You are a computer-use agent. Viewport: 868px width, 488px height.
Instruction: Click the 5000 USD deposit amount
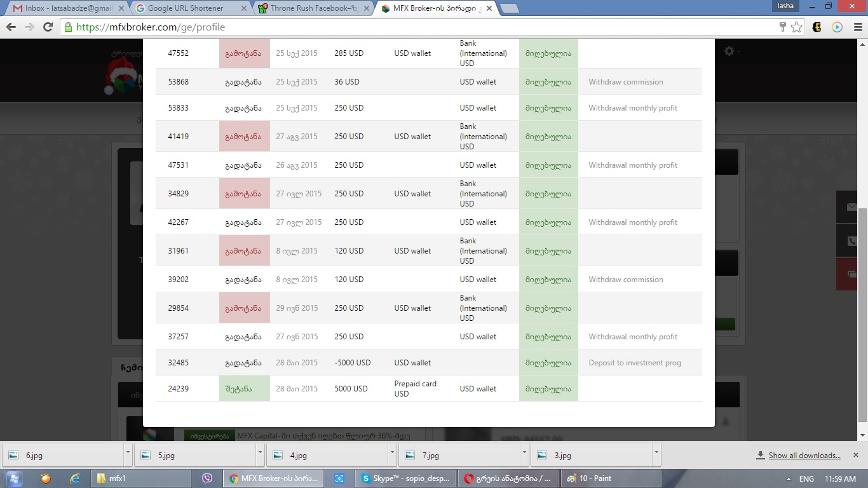pos(351,388)
